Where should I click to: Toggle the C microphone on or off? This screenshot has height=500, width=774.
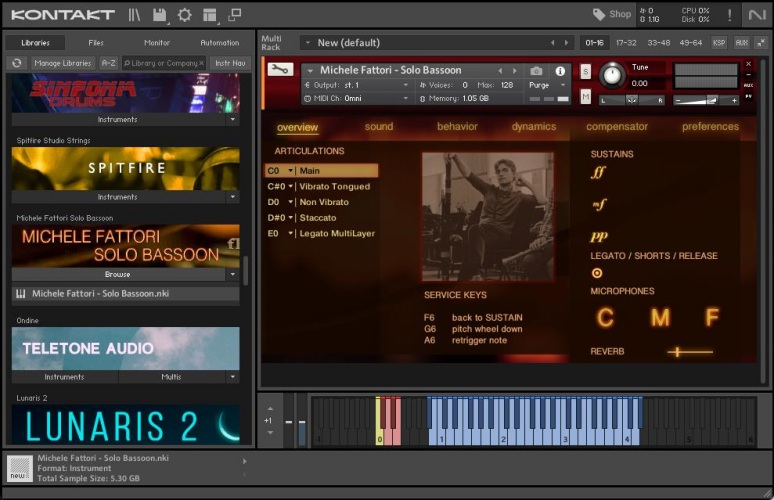605,319
